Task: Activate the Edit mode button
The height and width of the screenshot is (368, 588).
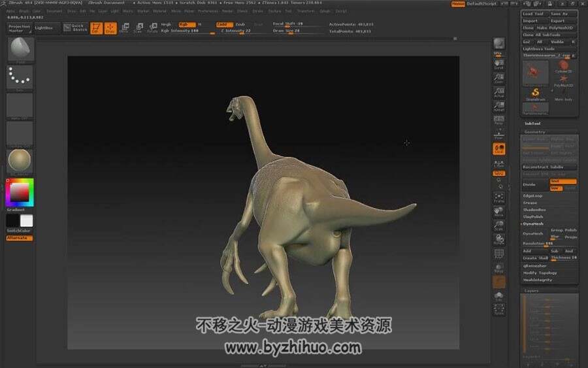Action: (97, 28)
